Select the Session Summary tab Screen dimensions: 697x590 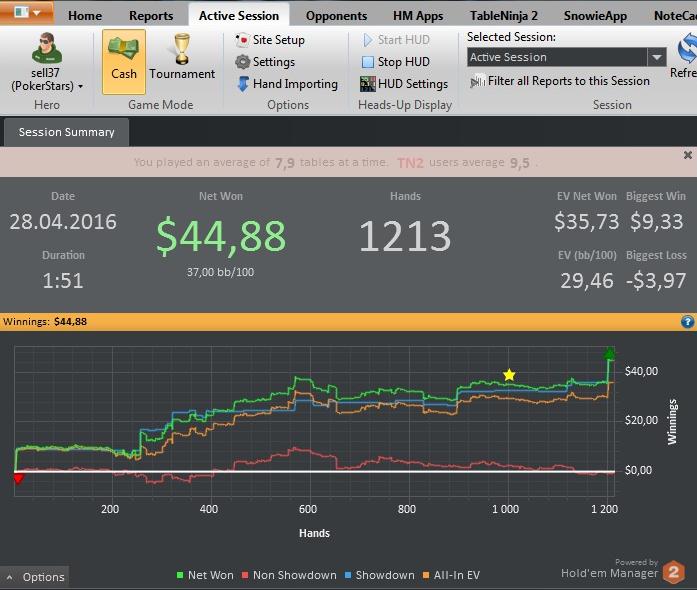(x=66, y=132)
